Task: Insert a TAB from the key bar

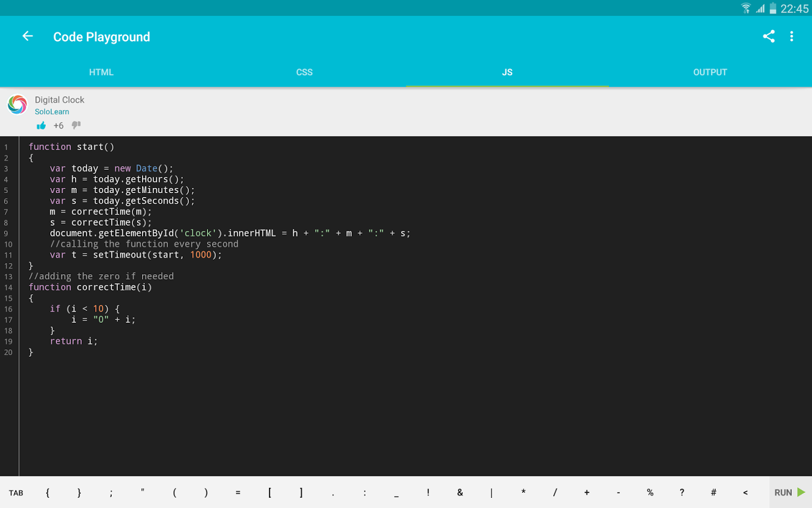Action: (x=16, y=493)
